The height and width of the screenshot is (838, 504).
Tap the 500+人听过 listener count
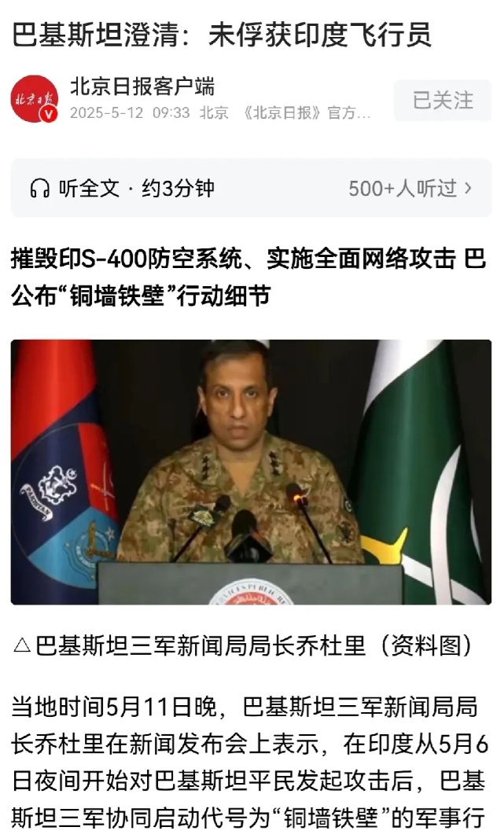(x=403, y=189)
